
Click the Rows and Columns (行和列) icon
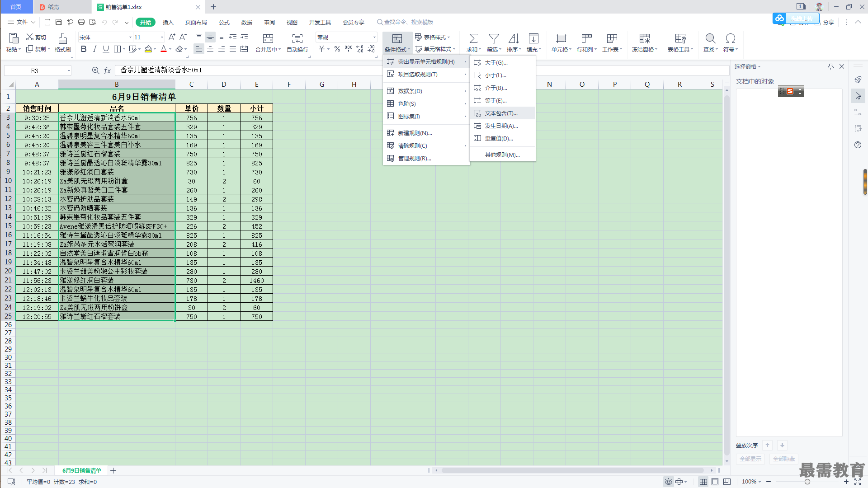[587, 38]
